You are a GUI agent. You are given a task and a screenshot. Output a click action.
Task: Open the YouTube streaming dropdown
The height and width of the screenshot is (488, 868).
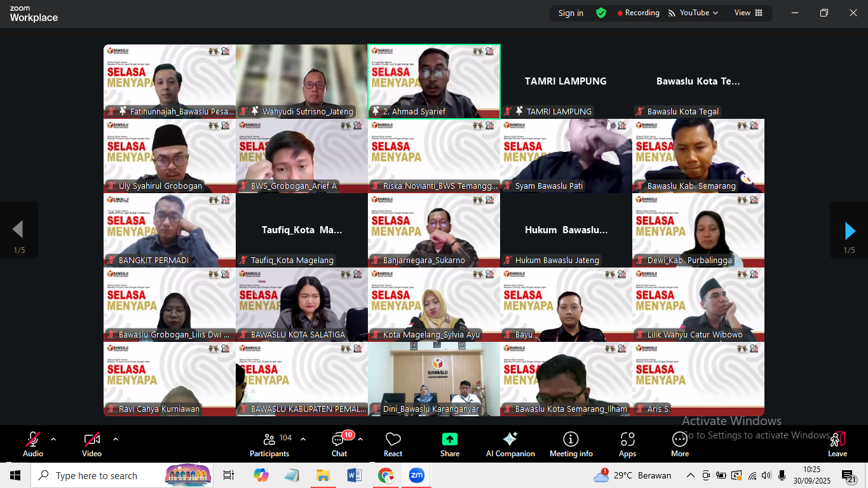coord(693,13)
